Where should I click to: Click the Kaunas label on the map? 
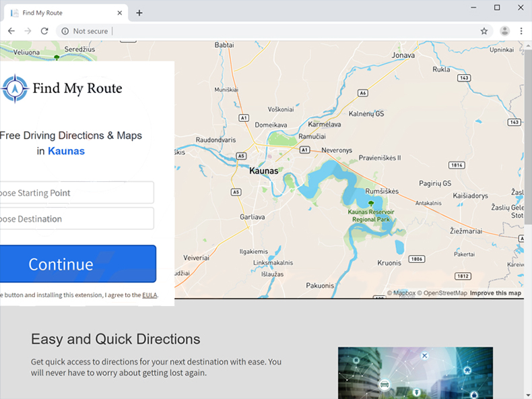click(263, 171)
